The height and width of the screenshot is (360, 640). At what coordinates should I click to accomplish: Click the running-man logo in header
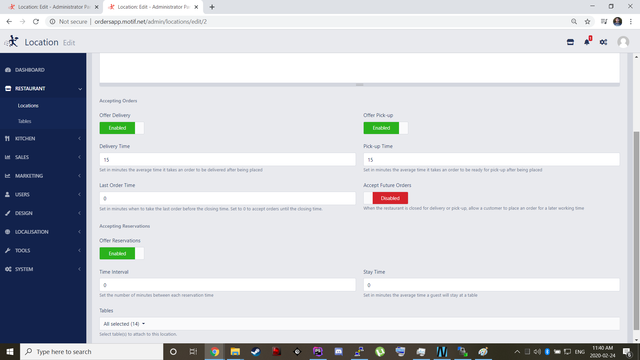12,41
